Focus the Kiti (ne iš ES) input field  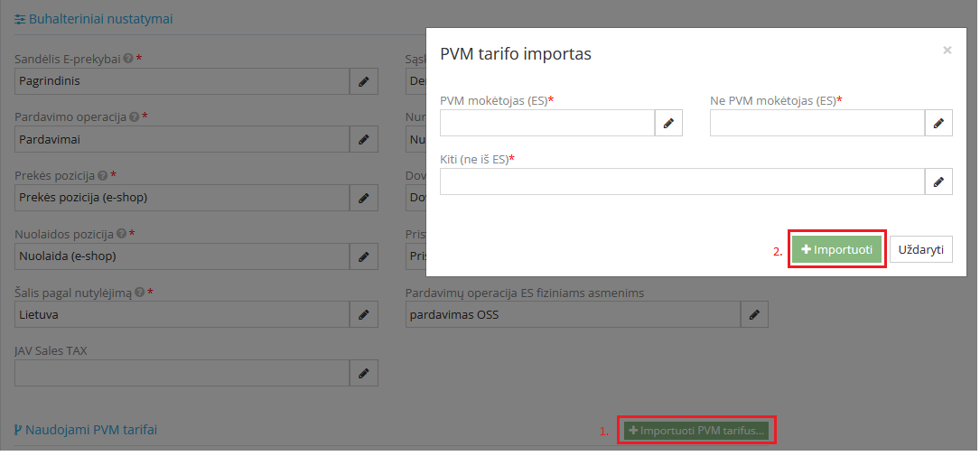tap(682, 182)
